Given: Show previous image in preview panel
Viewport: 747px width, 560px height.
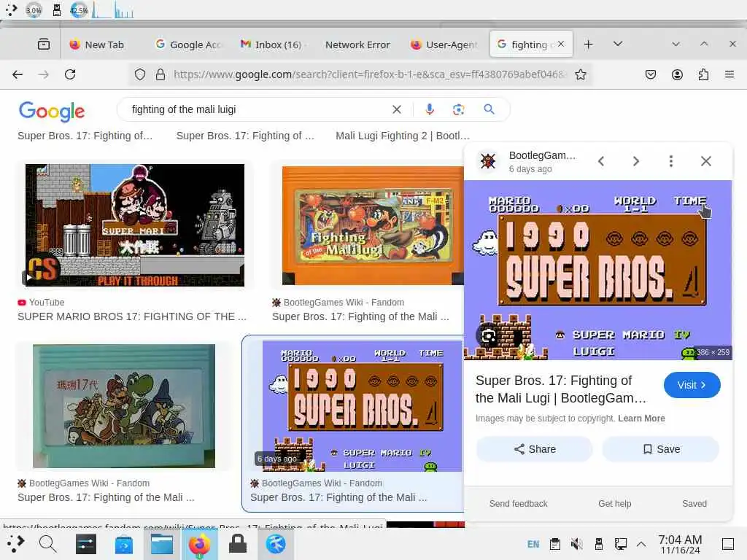Looking at the screenshot, I should tap(601, 161).
